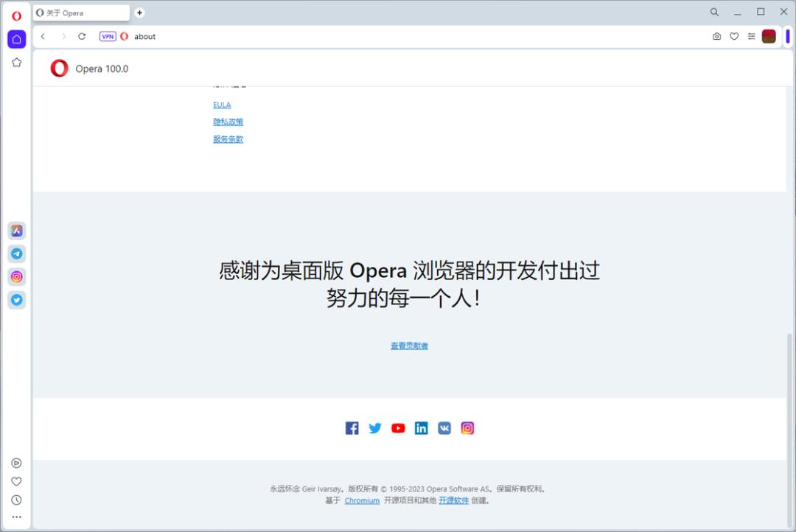Open Instagram in the sidebar

(17, 276)
